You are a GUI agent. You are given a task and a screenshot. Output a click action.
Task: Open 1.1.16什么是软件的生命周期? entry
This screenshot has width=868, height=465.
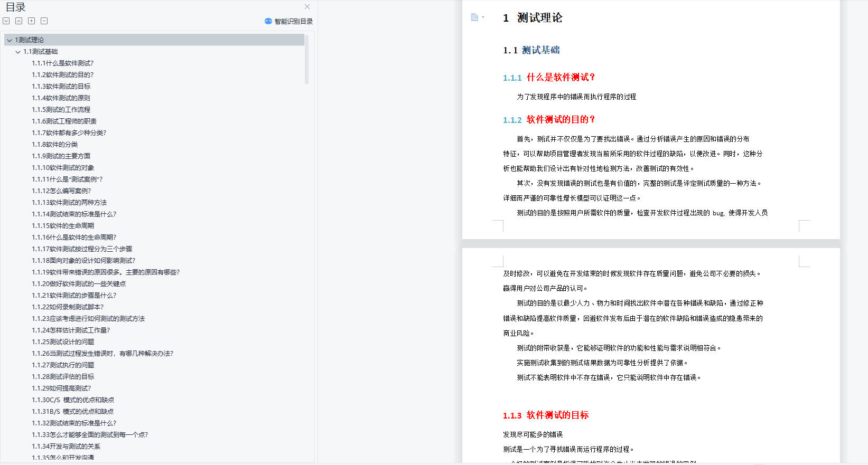coord(74,238)
